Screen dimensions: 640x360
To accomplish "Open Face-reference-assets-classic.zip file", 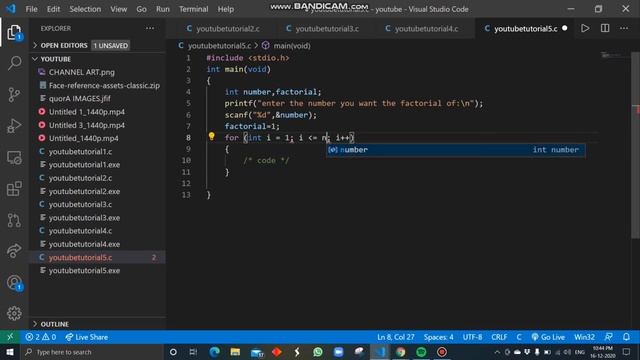I will point(97,85).
